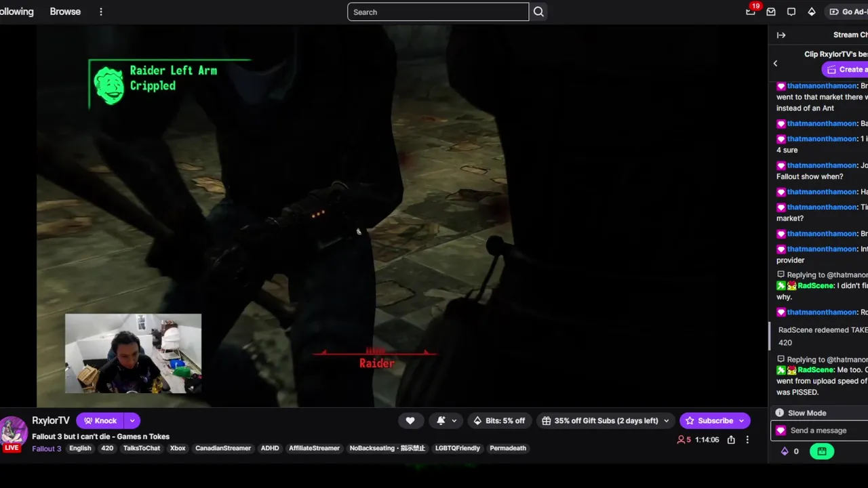Click the Knock button
Image resolution: width=868 pixels, height=488 pixels.
point(100,420)
